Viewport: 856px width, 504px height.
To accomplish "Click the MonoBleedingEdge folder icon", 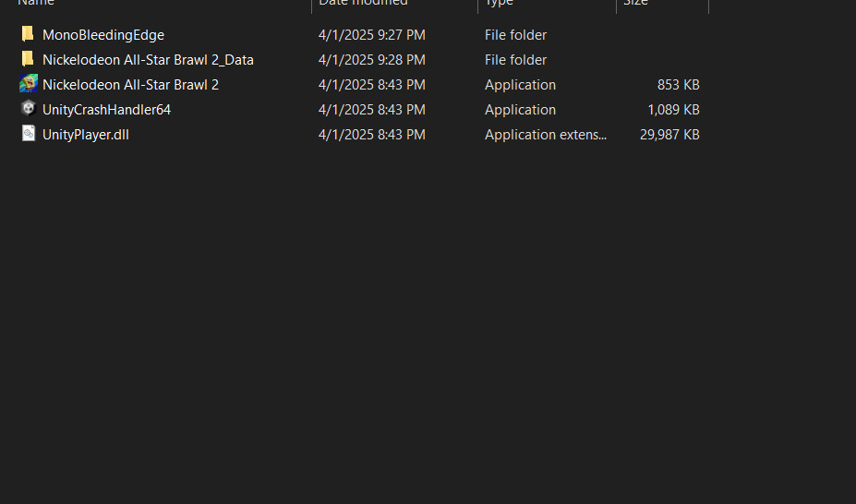I will click(x=28, y=35).
